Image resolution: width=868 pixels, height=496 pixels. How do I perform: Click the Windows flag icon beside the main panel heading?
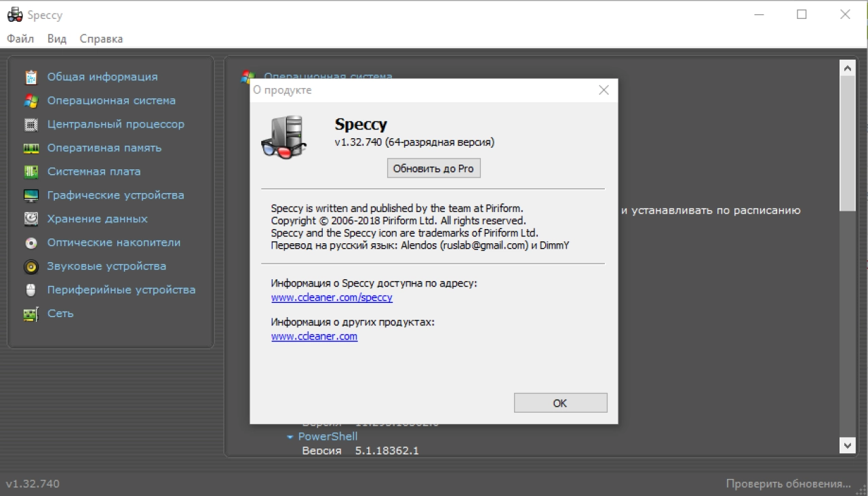click(x=248, y=77)
